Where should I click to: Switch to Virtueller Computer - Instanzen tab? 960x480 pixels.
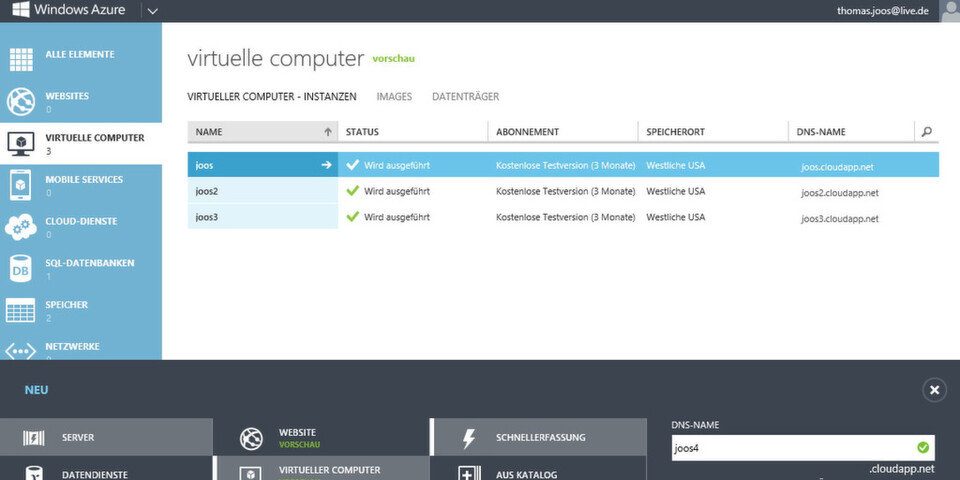[x=272, y=97]
